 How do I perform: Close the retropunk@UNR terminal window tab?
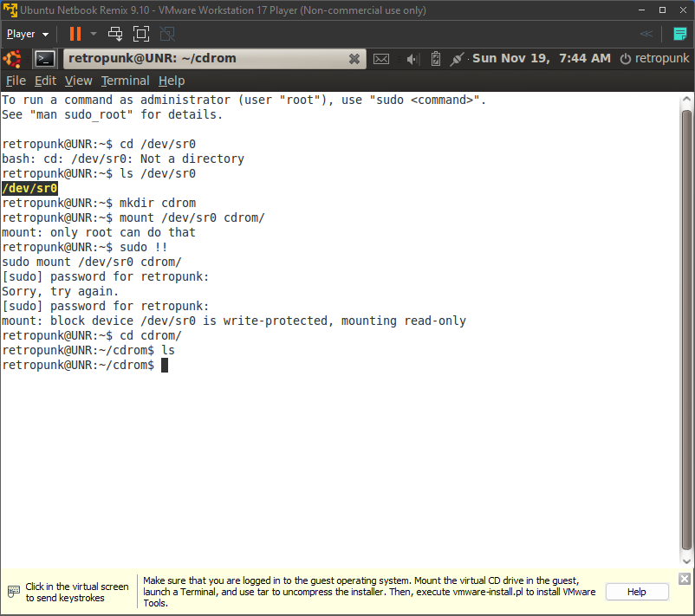click(x=354, y=59)
